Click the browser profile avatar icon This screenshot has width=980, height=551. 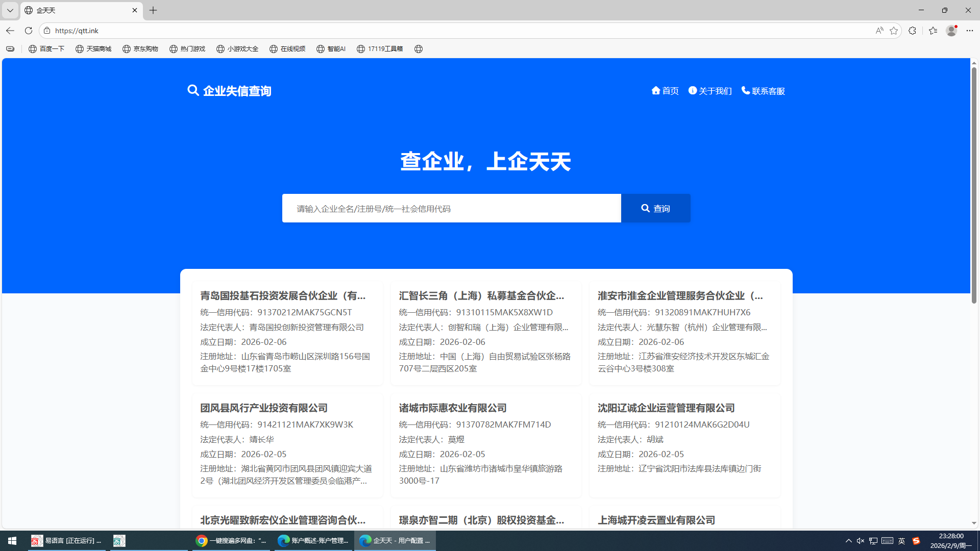[x=951, y=31]
